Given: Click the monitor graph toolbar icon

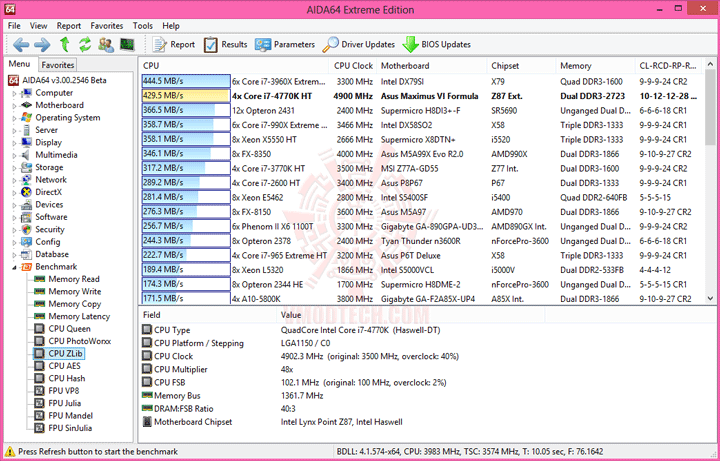Looking at the screenshot, I should click(x=127, y=45).
